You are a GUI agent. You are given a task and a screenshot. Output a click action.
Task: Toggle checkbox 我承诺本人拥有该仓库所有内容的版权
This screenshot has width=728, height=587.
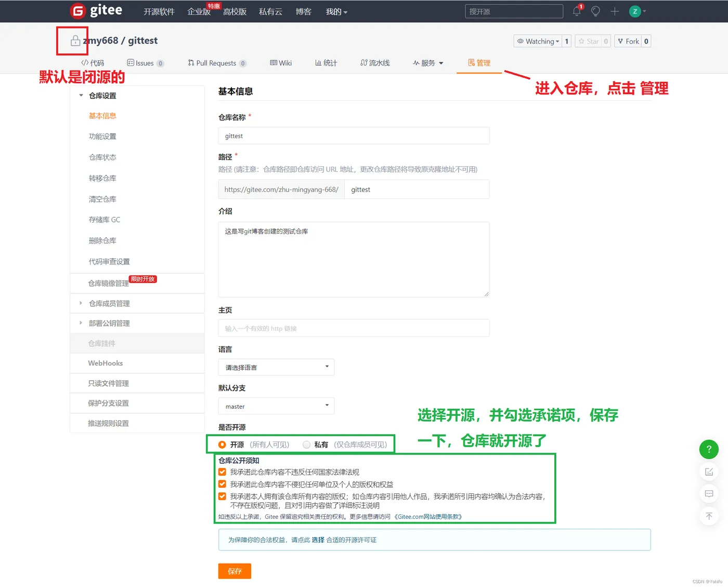click(222, 496)
